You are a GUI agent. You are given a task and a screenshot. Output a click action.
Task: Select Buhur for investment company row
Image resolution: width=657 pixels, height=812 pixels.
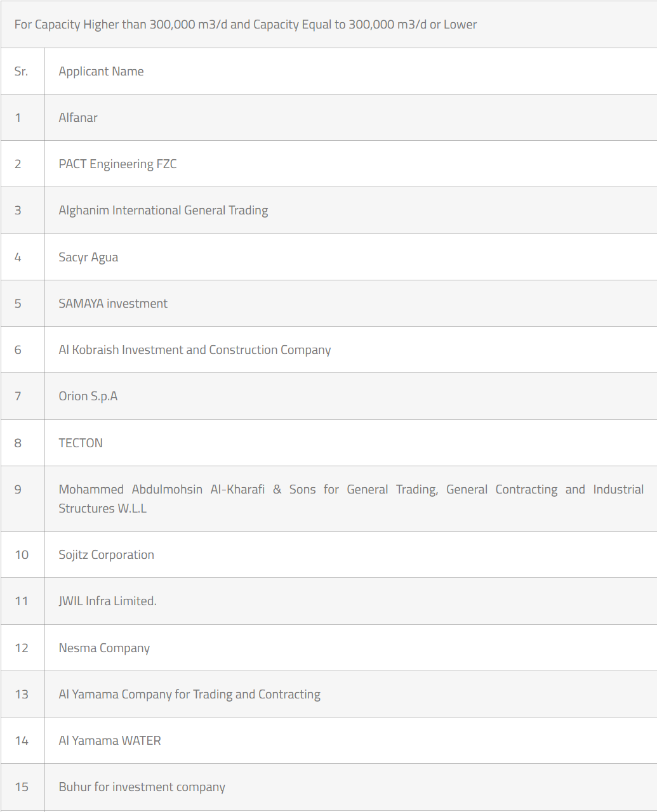pos(142,787)
